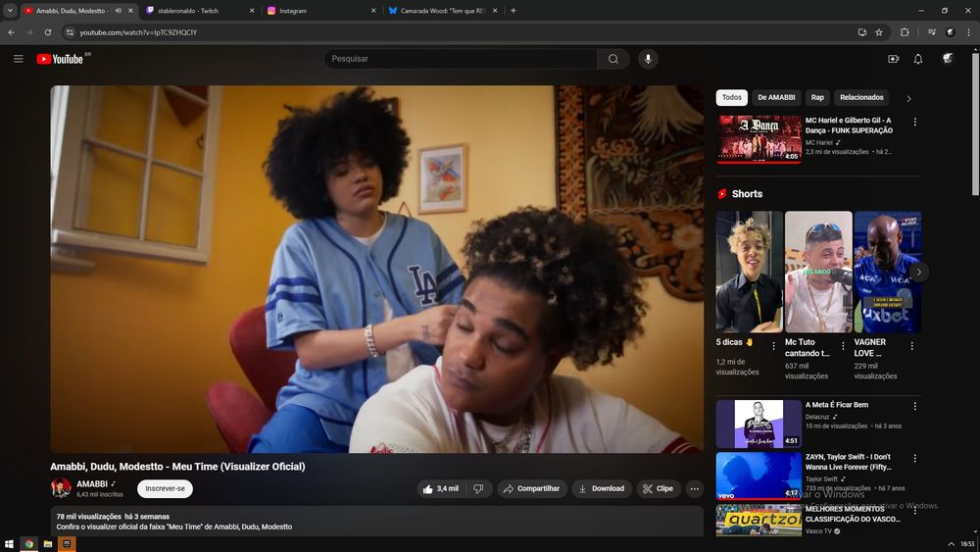Open the MELHORES MOMENTOS Vasco video title
Viewport: 980px width, 552px height.
point(853,514)
